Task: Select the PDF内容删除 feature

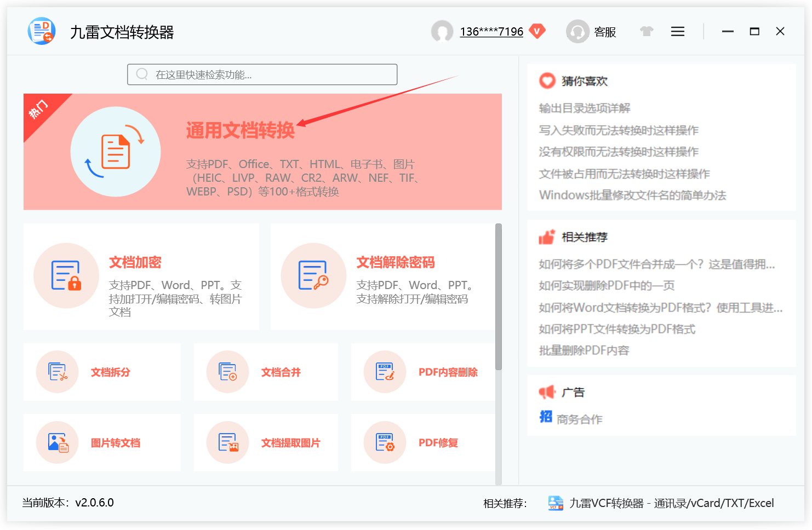Action: point(423,372)
